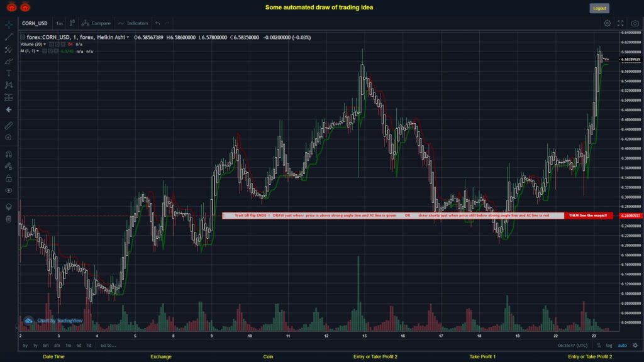The image size is (644, 362).
Task: Set the time range to 3m
Action: click(57, 346)
